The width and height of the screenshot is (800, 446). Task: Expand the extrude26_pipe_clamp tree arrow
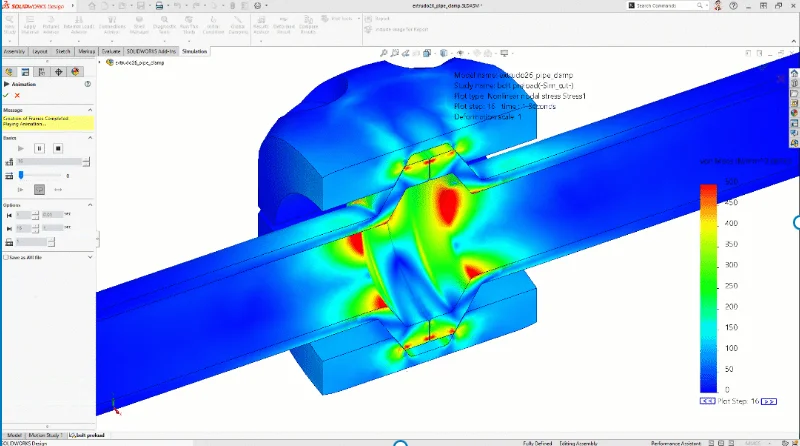pos(100,62)
